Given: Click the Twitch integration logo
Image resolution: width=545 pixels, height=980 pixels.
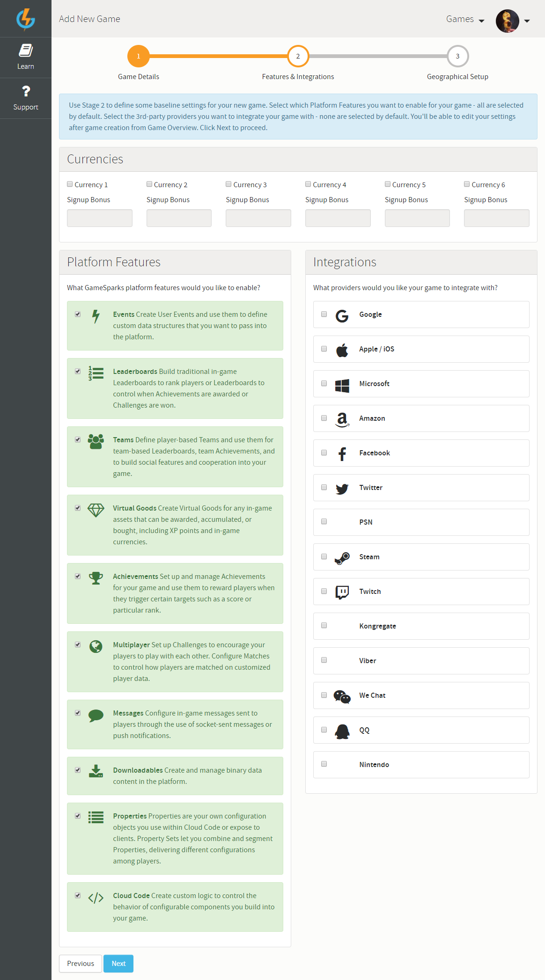Looking at the screenshot, I should click(342, 592).
